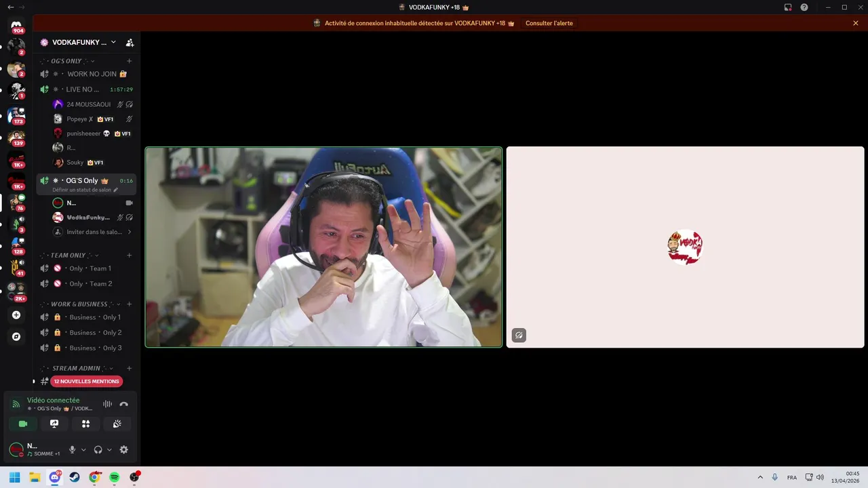Click invite members icon beside server name
This screenshot has width=868, height=488.
coord(130,42)
